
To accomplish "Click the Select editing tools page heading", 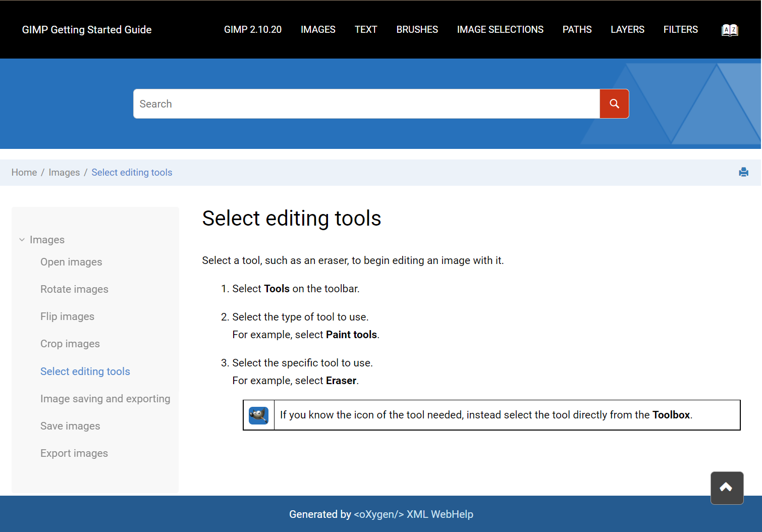I will 292,218.
